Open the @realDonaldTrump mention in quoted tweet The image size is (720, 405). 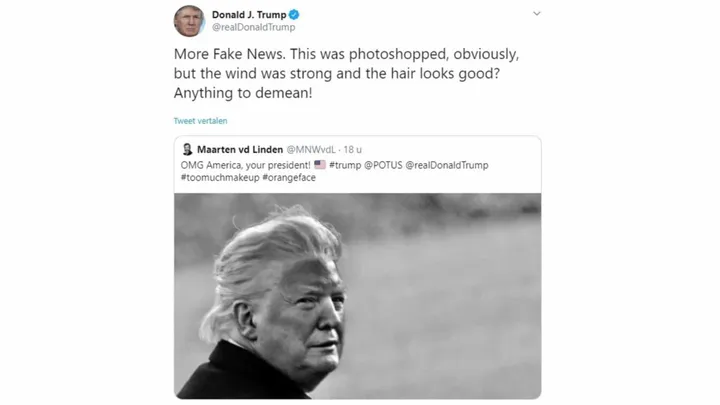447,165
